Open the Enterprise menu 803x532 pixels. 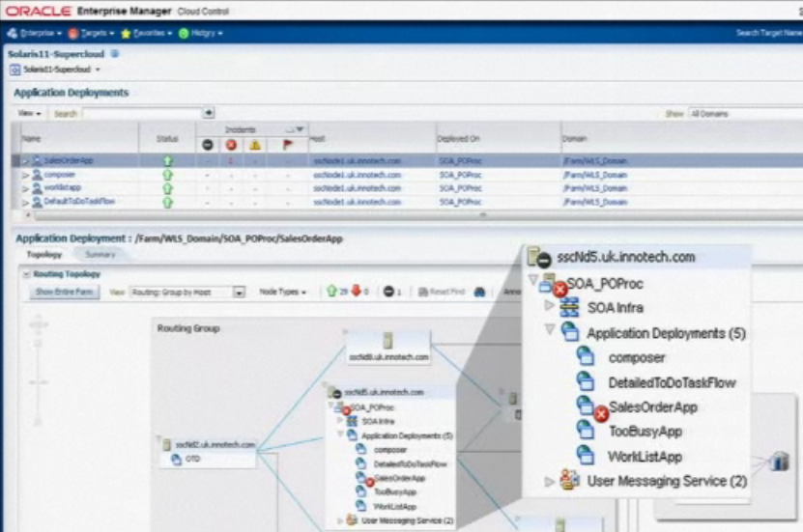pyautogui.click(x=35, y=33)
